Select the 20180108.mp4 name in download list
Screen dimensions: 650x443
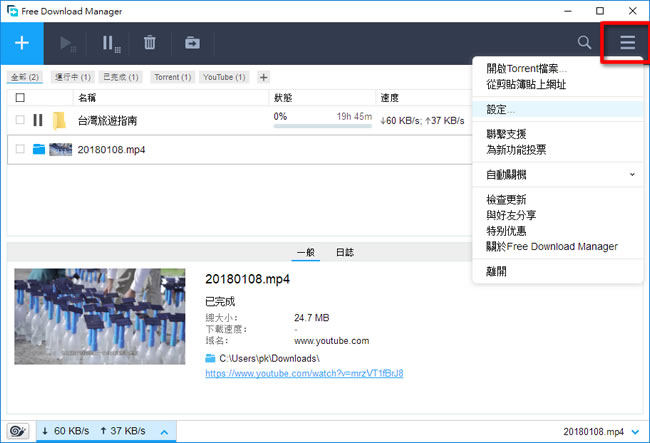[x=112, y=150]
